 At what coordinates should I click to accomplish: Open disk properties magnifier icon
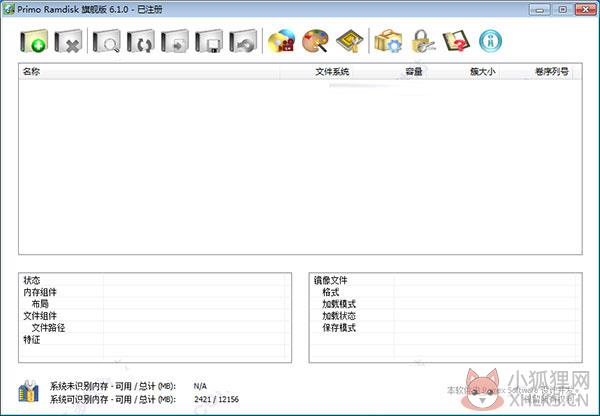click(106, 41)
